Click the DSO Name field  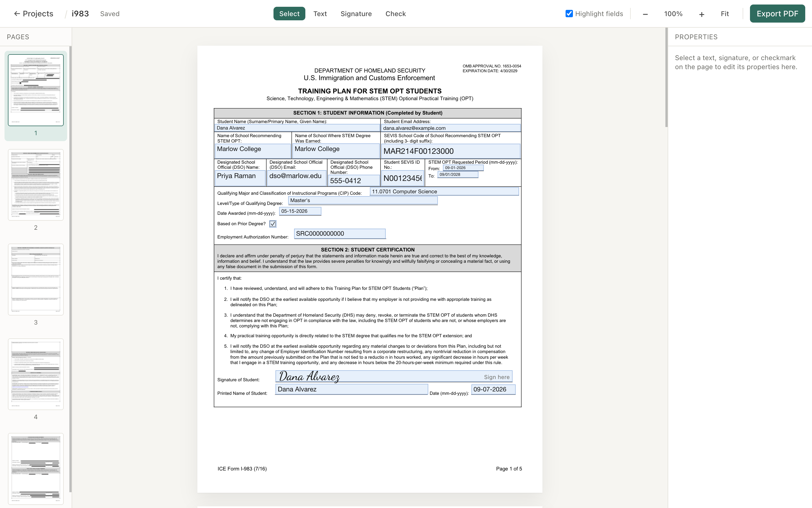point(240,178)
